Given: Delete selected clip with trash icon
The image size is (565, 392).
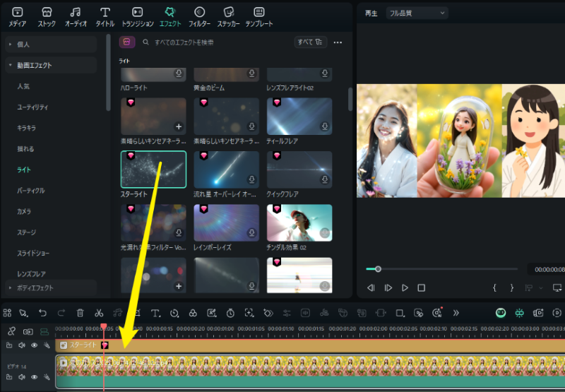Looking at the screenshot, I should pyautogui.click(x=81, y=313).
